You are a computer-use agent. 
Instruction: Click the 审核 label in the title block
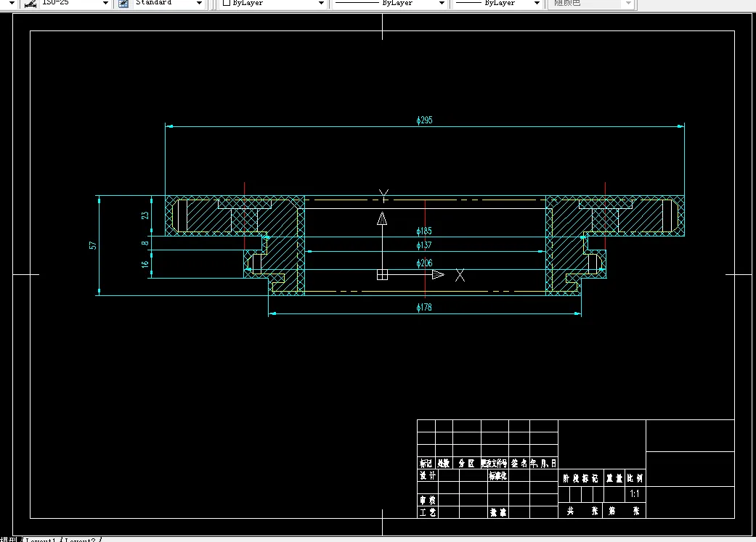(427, 500)
